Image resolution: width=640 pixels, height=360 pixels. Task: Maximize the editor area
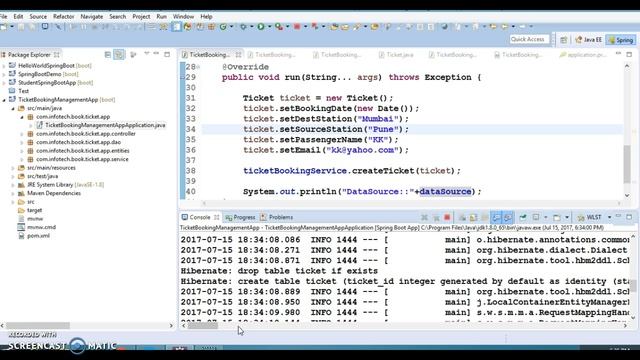point(629,54)
